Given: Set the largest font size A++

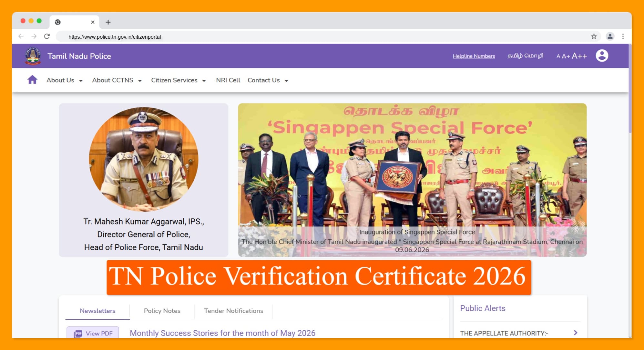Looking at the screenshot, I should pyautogui.click(x=579, y=56).
